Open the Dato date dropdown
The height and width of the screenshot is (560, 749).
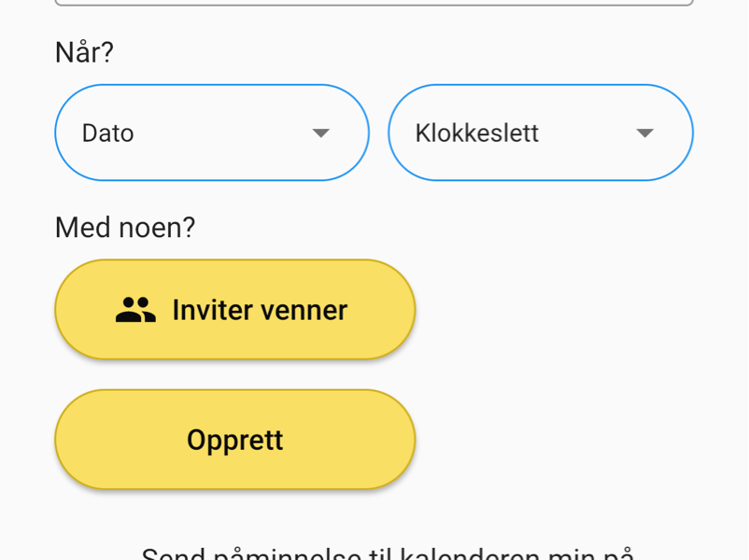tap(212, 133)
